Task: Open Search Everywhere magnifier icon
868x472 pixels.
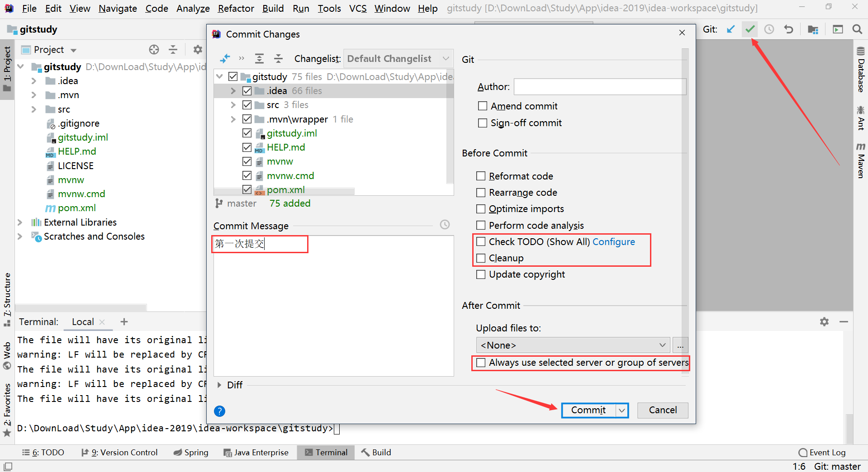Action: (x=857, y=29)
